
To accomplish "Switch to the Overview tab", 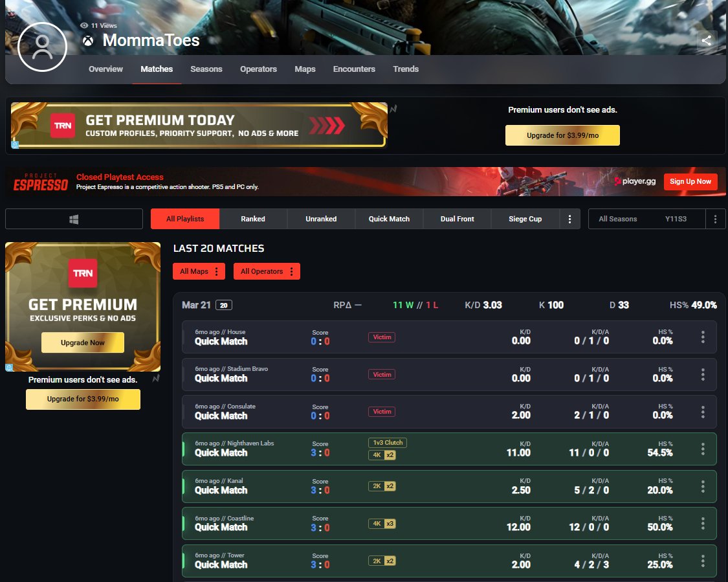I will click(106, 69).
